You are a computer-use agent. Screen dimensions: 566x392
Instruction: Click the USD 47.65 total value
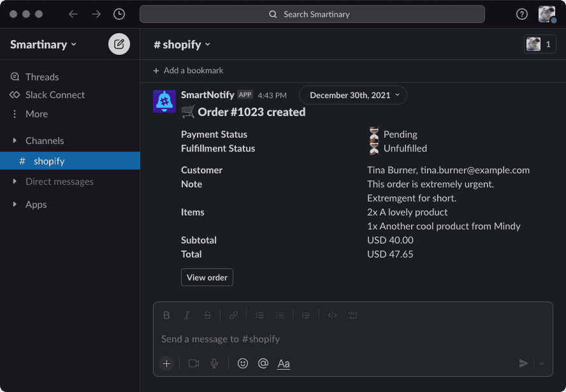390,254
